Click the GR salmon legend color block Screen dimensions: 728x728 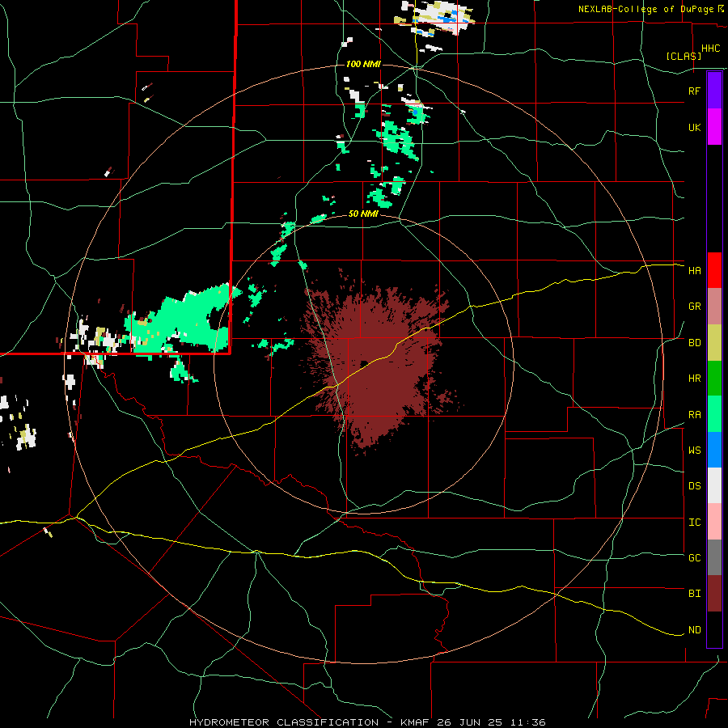[714, 307]
